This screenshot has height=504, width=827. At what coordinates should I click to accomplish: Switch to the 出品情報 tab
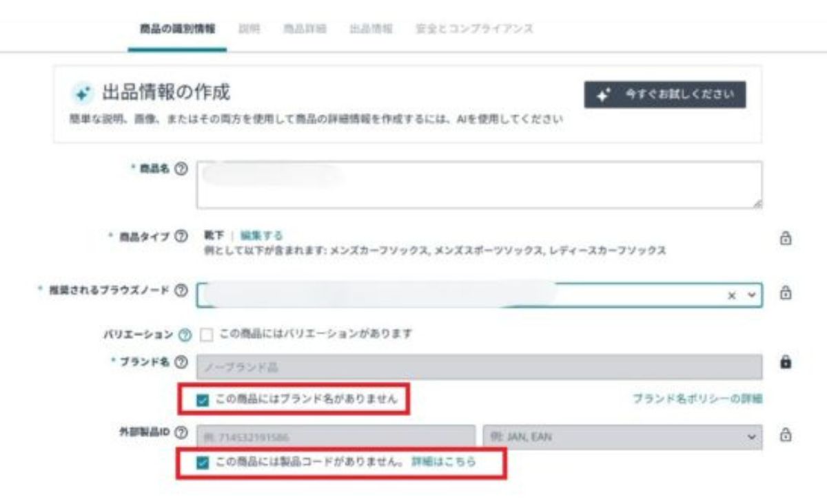coord(371,29)
